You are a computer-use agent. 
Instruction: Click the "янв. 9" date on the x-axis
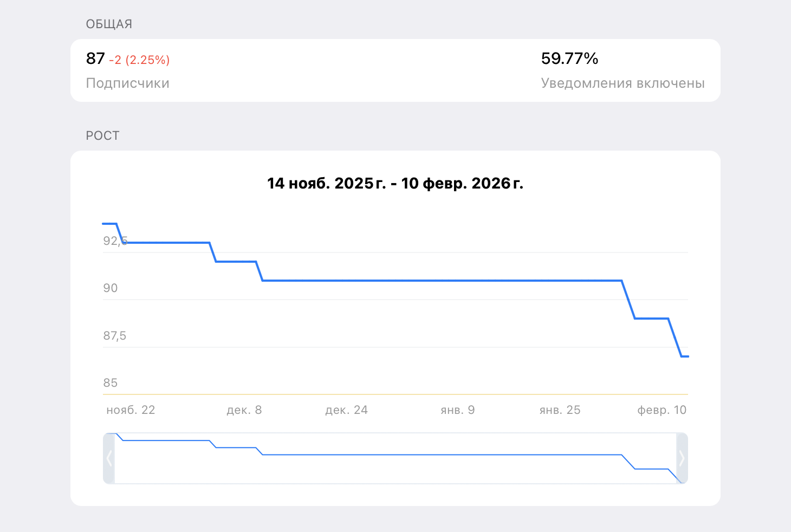[x=457, y=410]
